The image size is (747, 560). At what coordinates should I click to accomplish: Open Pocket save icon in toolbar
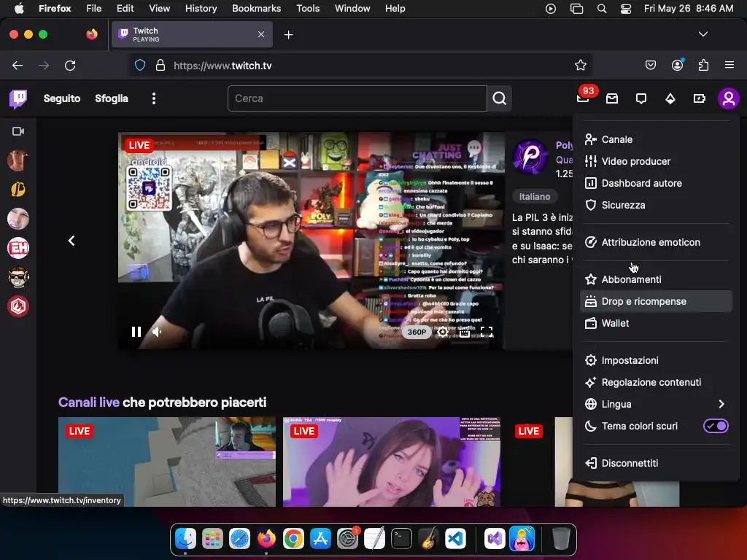pyautogui.click(x=651, y=65)
